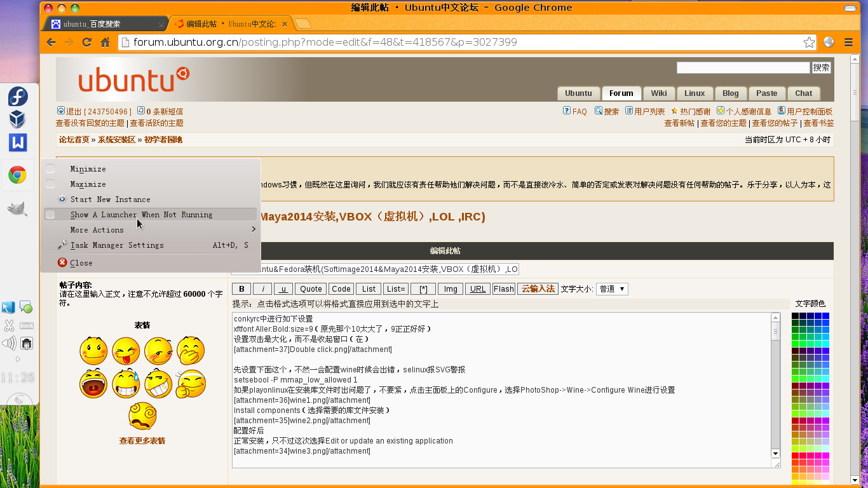This screenshot has height=488, width=868.
Task: Open the network connection tray icon
Action: (x=27, y=344)
